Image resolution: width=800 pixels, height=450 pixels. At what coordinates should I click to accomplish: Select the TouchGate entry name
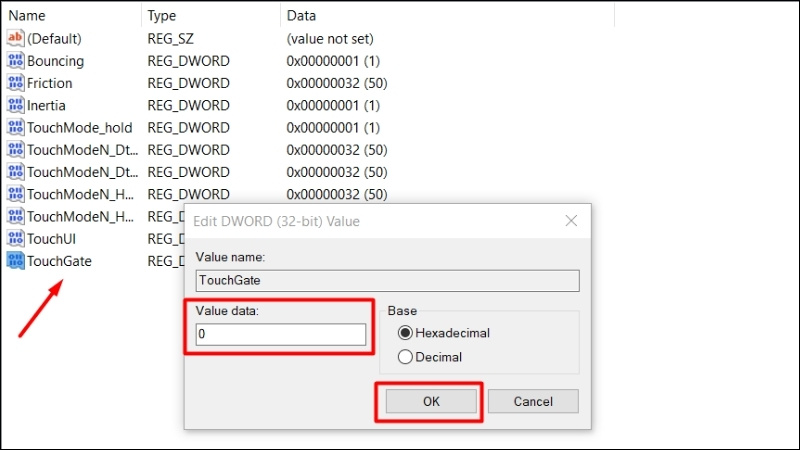click(59, 261)
